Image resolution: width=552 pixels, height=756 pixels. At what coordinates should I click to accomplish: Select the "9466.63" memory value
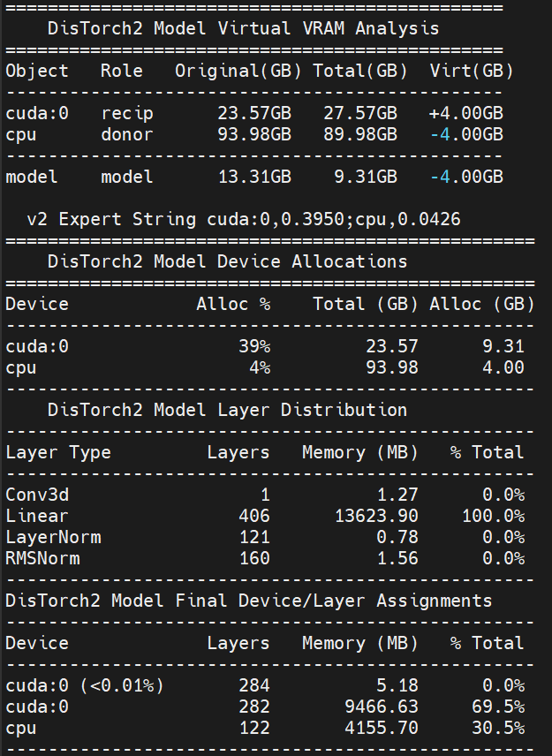tap(382, 707)
